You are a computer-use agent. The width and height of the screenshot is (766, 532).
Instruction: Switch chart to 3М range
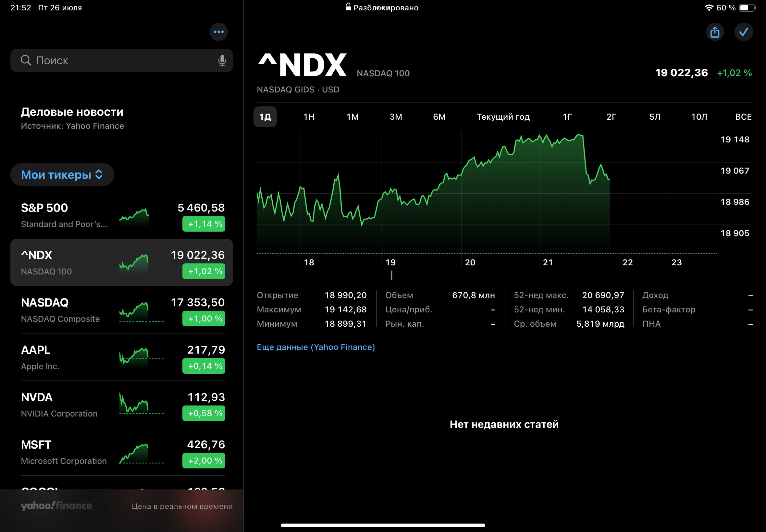[x=396, y=117]
